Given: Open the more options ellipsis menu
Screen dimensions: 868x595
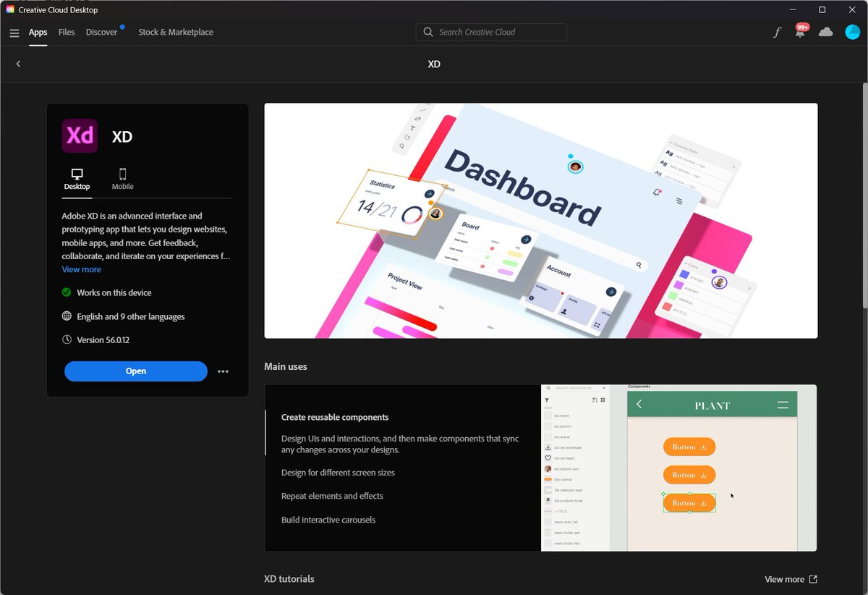Looking at the screenshot, I should (223, 371).
